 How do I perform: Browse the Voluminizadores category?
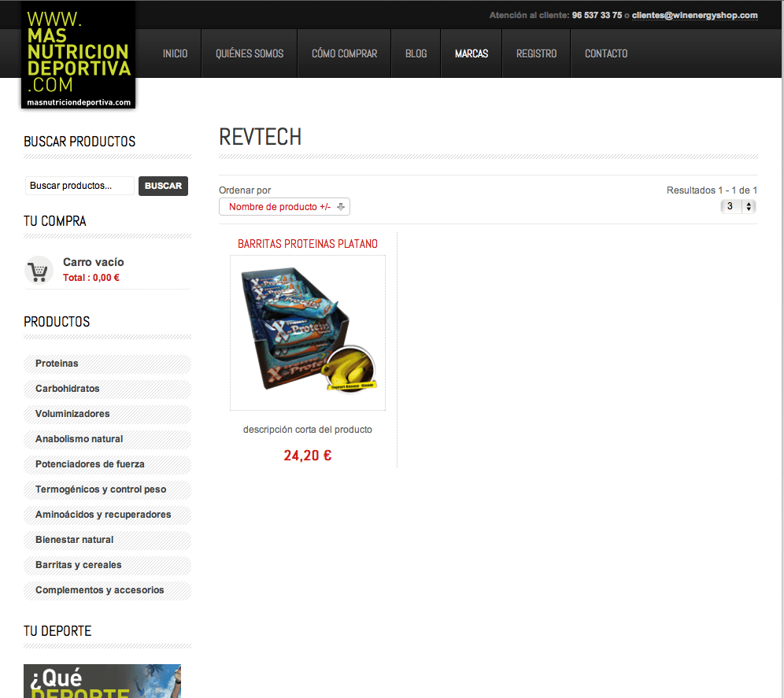[108, 414]
